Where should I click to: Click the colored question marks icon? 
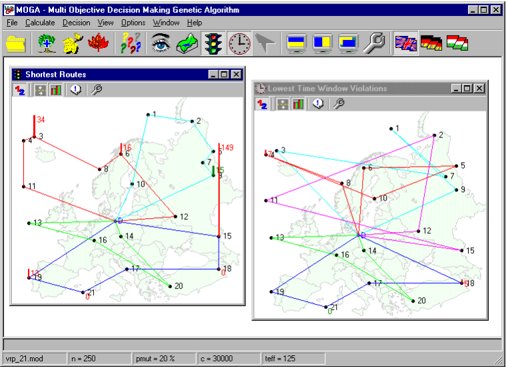pyautogui.click(x=131, y=43)
